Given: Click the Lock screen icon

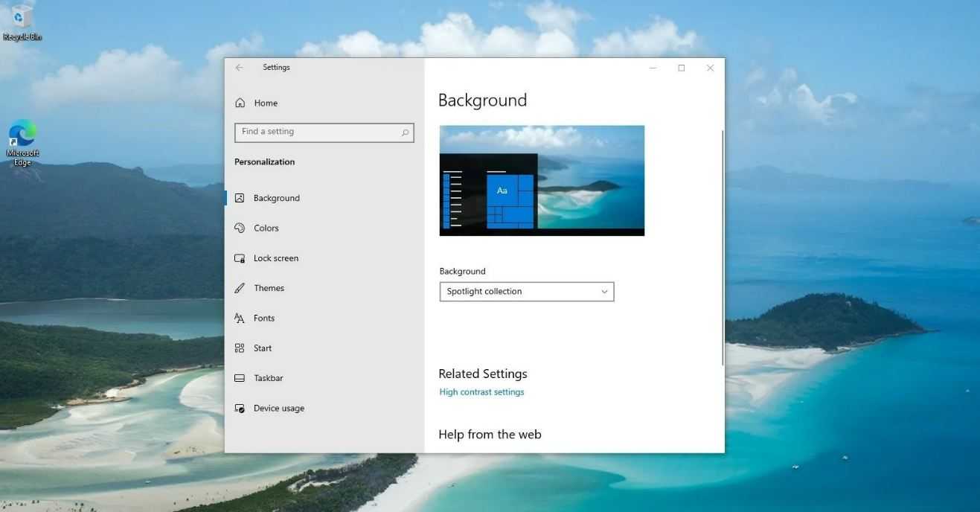Looking at the screenshot, I should coord(240,258).
